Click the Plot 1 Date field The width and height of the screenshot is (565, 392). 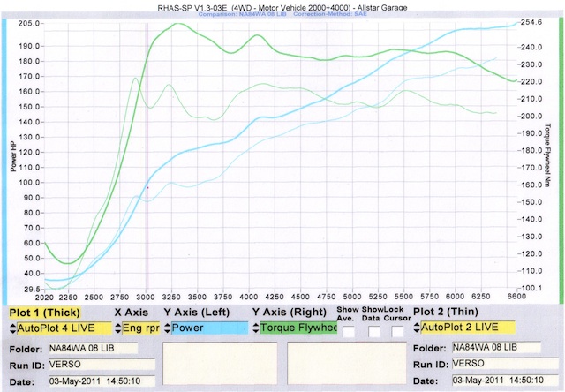(102, 381)
